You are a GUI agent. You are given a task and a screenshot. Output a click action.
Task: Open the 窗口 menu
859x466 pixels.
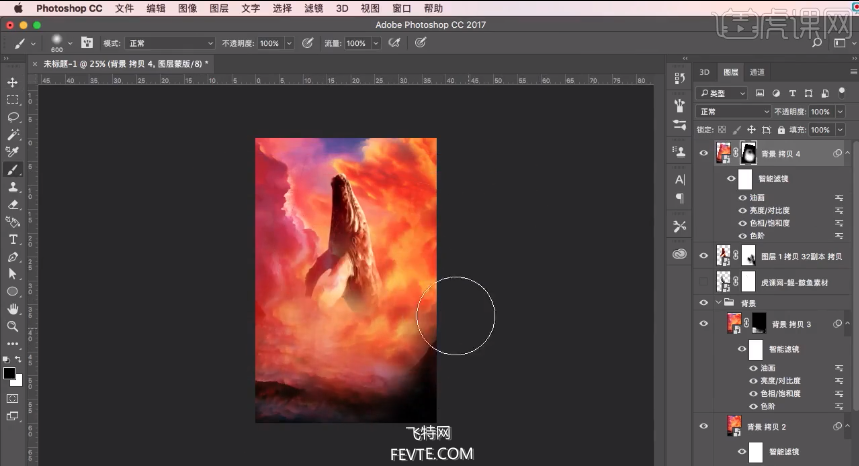click(x=402, y=8)
